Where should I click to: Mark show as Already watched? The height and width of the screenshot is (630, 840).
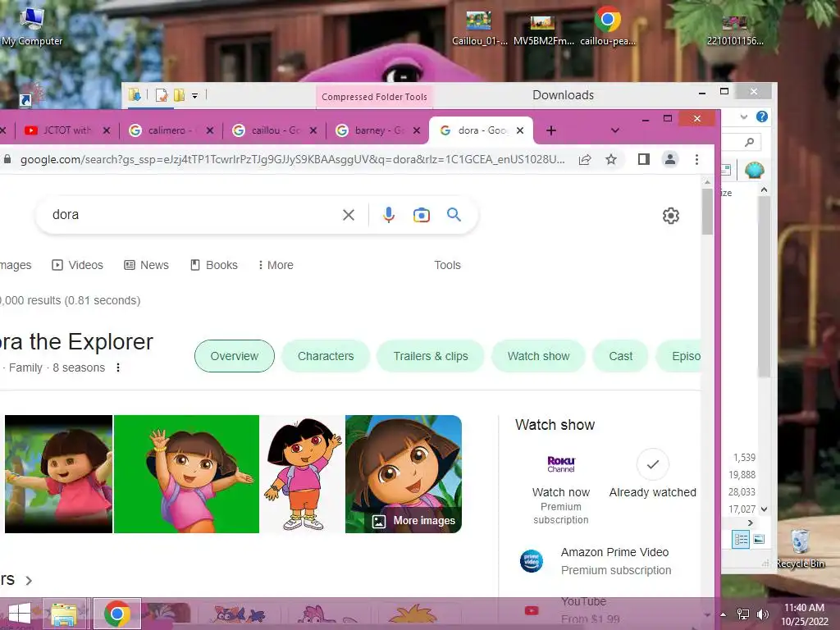click(x=652, y=473)
